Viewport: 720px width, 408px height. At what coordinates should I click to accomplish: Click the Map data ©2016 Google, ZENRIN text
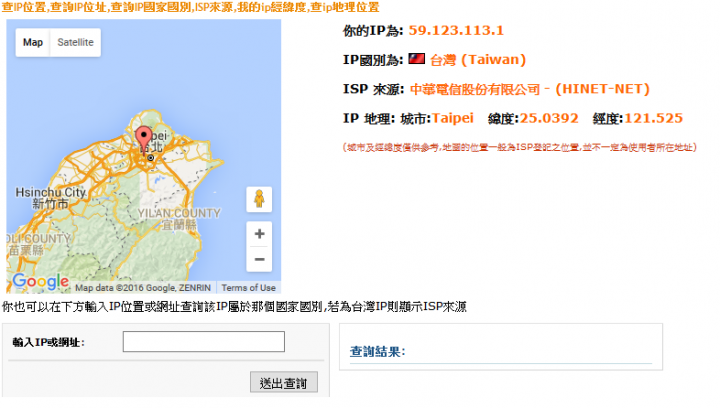(143, 288)
